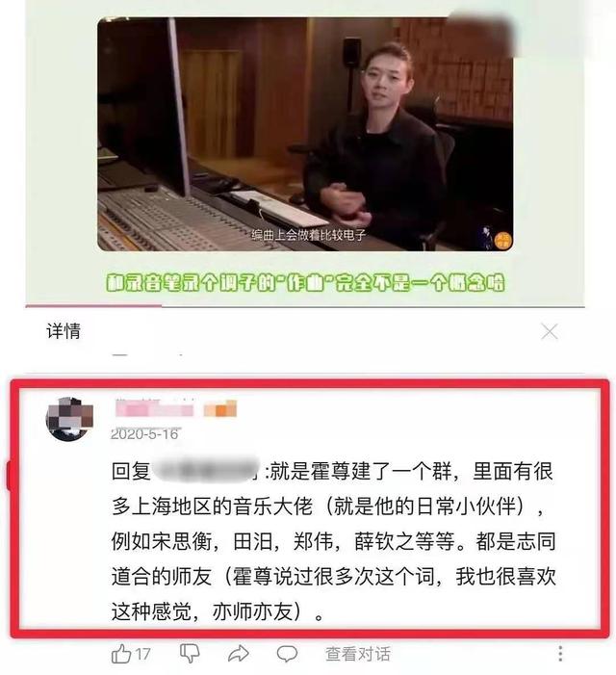Open the three-dot more options menu
This screenshot has height=675, width=616.
pos(560,654)
